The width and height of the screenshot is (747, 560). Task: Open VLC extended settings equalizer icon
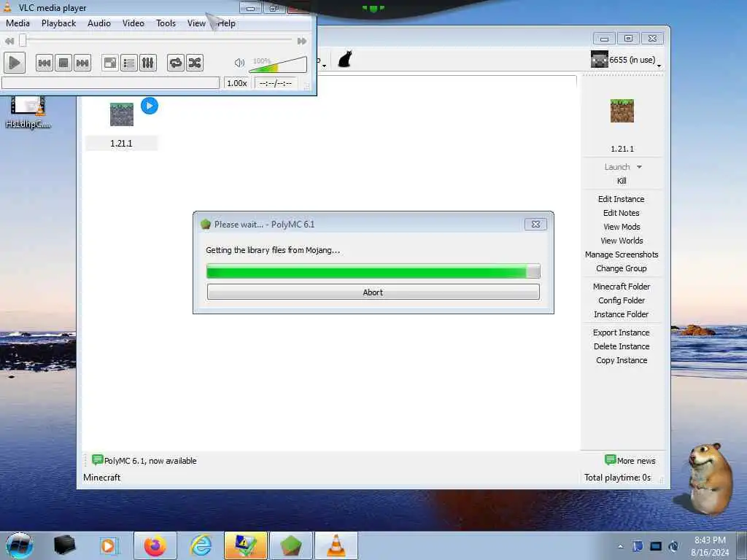[x=148, y=63]
